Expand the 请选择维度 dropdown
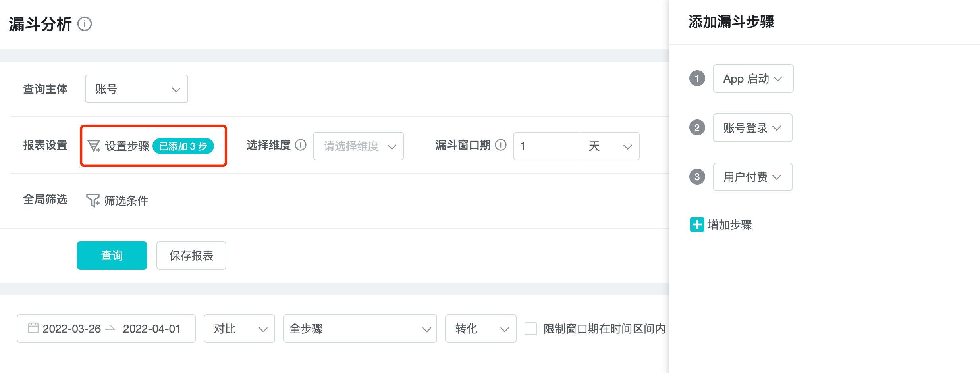The width and height of the screenshot is (980, 373). (x=358, y=146)
